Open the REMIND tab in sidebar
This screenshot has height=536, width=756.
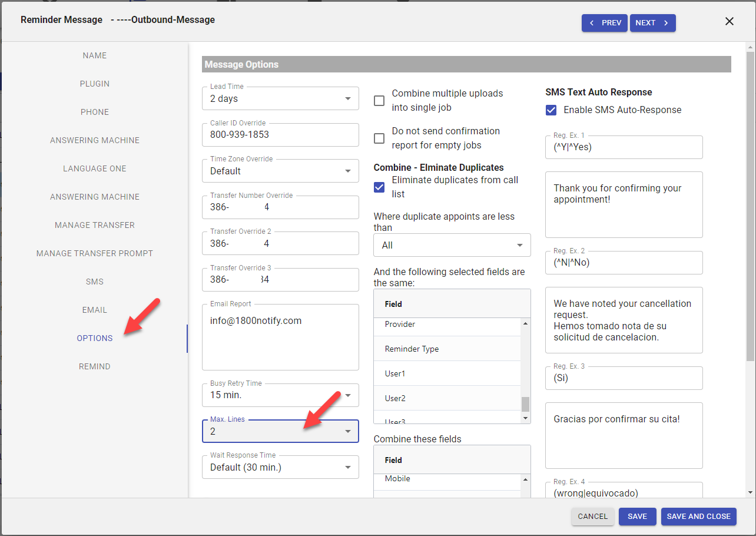pos(95,366)
